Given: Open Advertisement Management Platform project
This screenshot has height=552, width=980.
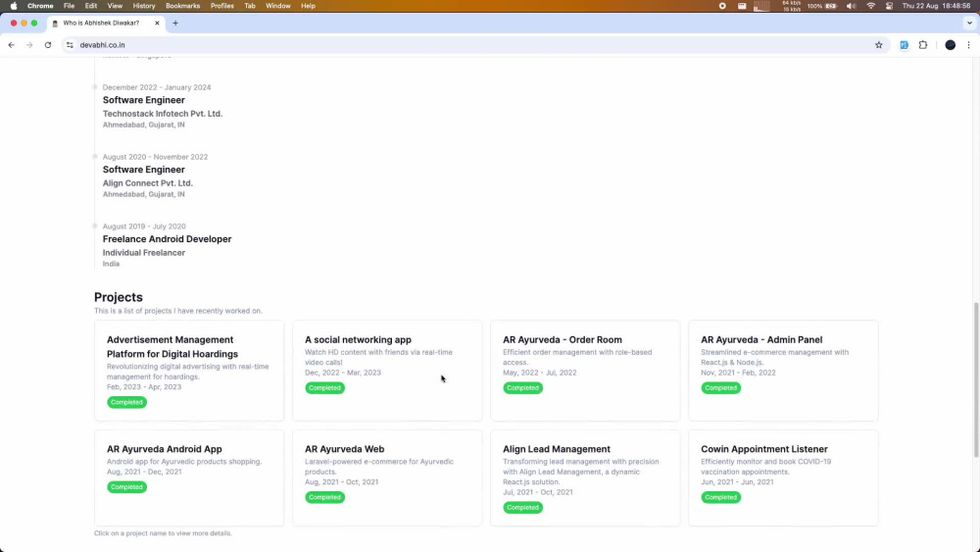Looking at the screenshot, I should [172, 346].
